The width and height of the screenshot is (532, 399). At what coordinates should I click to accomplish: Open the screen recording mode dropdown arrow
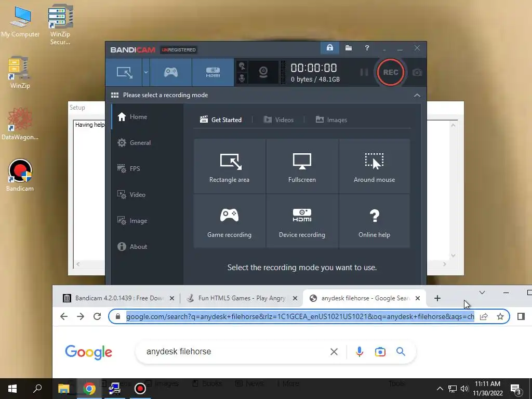point(146,72)
